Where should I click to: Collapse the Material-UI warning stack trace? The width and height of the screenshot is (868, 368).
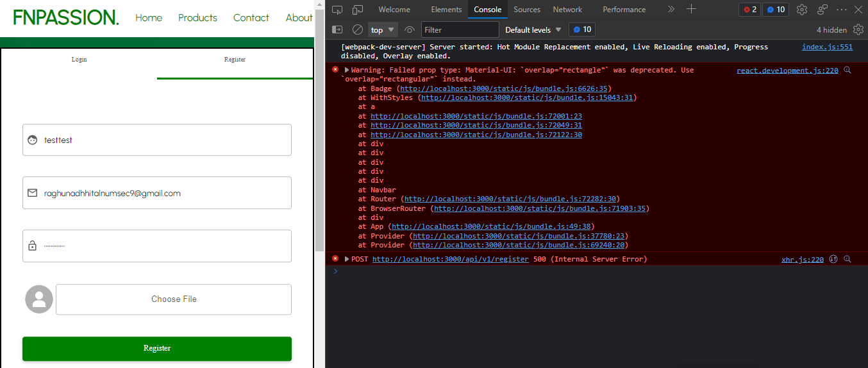coord(347,70)
